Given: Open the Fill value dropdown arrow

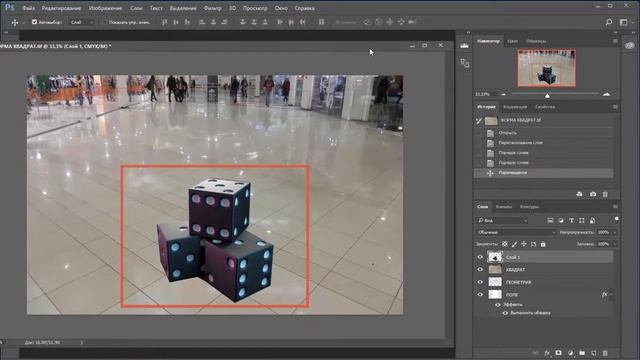Looking at the screenshot, I should [615, 244].
